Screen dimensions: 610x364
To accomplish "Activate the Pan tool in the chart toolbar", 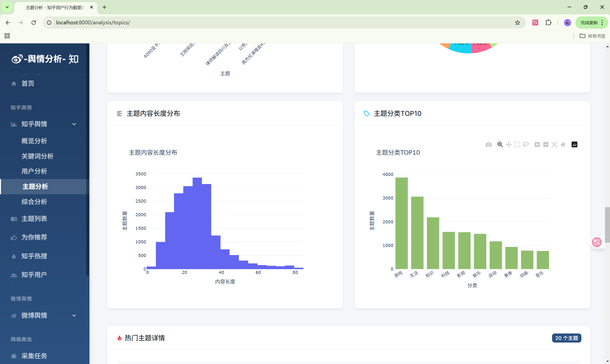I will point(508,144).
